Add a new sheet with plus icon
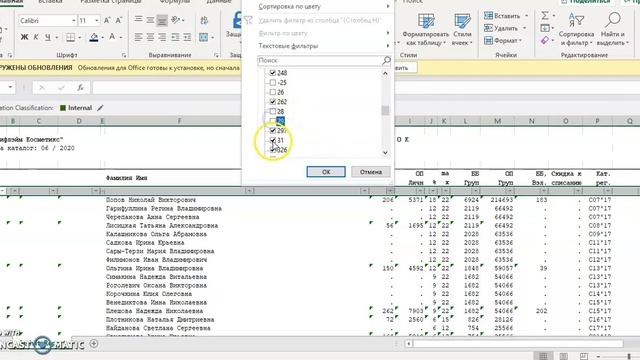This screenshot has height=360, width=640. [x=94, y=344]
